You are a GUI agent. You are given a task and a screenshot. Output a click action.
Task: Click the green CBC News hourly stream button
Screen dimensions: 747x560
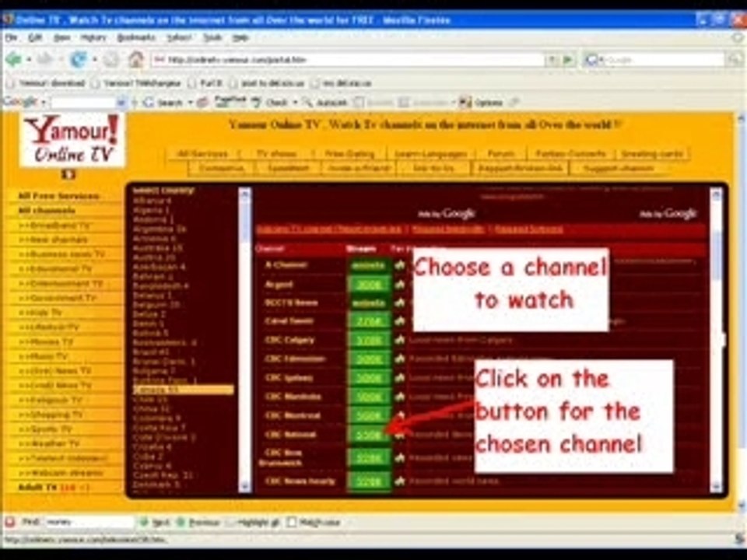(x=369, y=481)
